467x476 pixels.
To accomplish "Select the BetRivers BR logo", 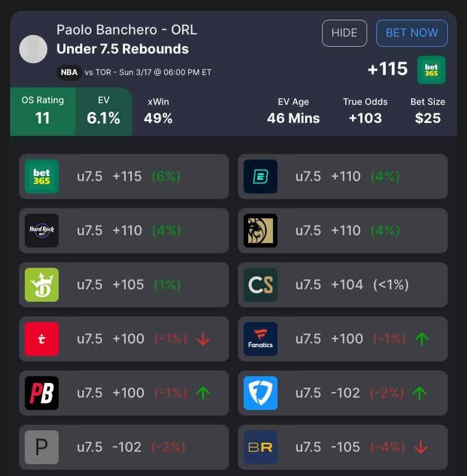I will (x=261, y=447).
